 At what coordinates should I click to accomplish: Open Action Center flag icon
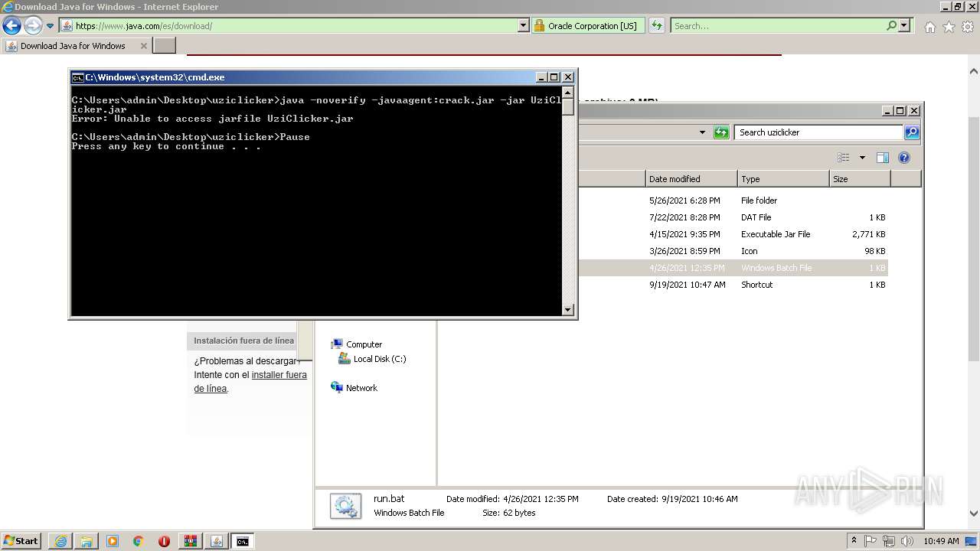(x=871, y=541)
